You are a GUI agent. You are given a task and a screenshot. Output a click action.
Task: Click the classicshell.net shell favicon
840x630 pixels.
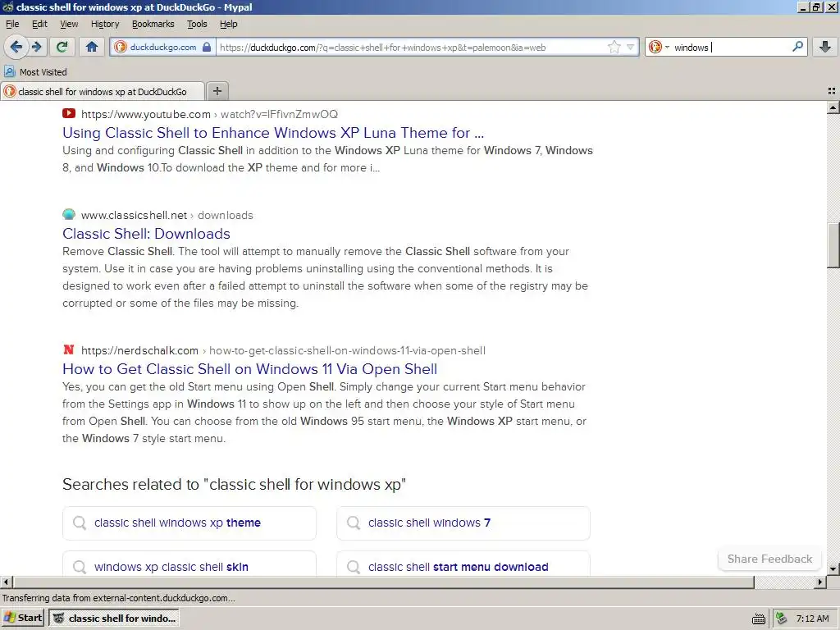click(69, 214)
